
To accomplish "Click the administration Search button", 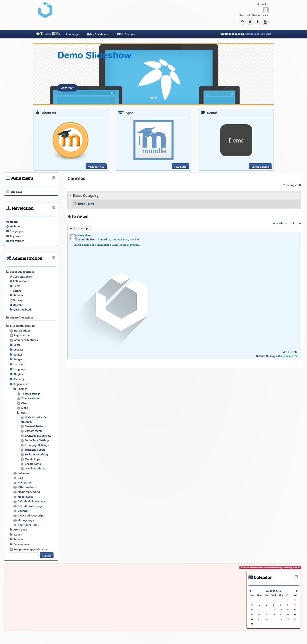I will coord(46,556).
